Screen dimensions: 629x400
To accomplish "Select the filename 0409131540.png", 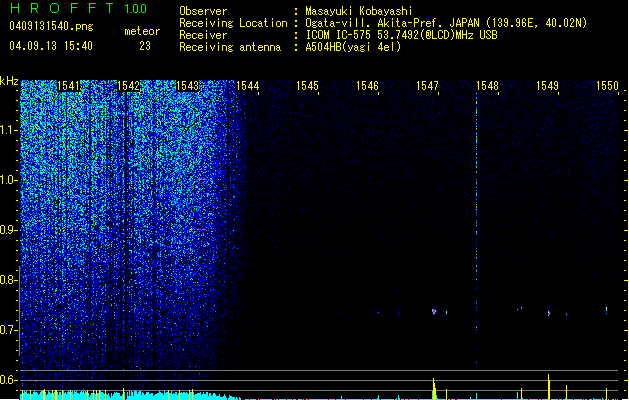I will click(x=51, y=26).
